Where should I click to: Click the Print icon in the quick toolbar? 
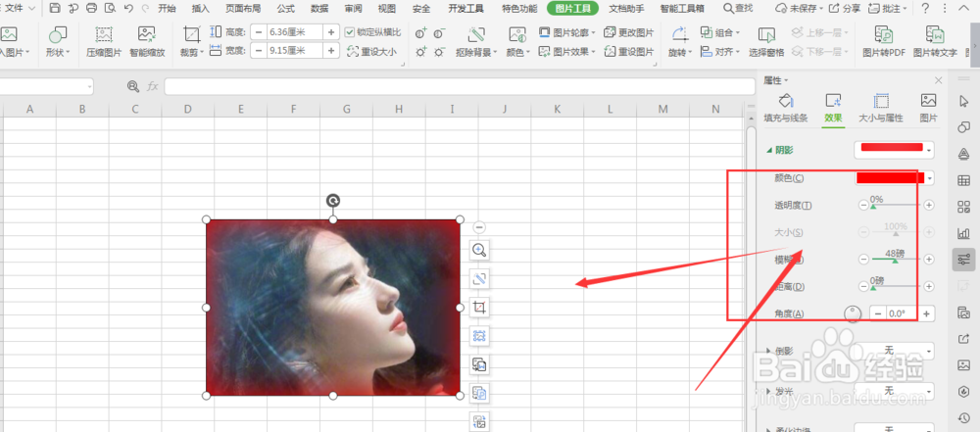click(92, 8)
